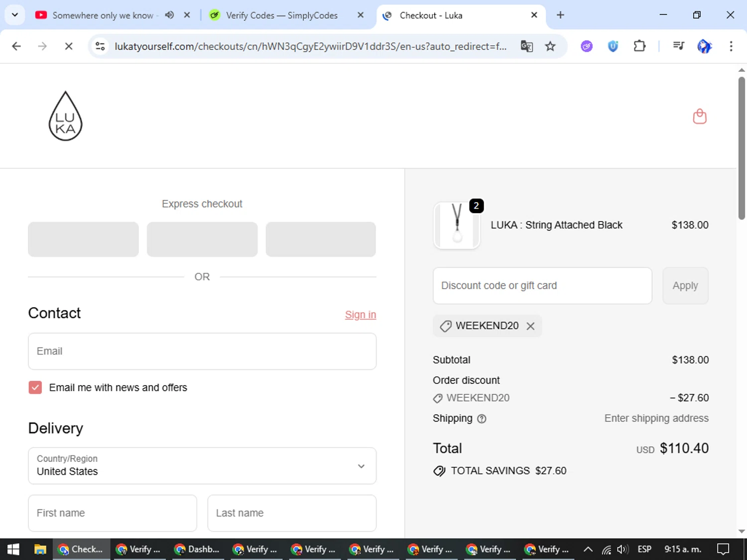Screen dimensions: 747x560
Task: Switch to Verify Codes — SimplyCodes tab
Action: coord(281,15)
